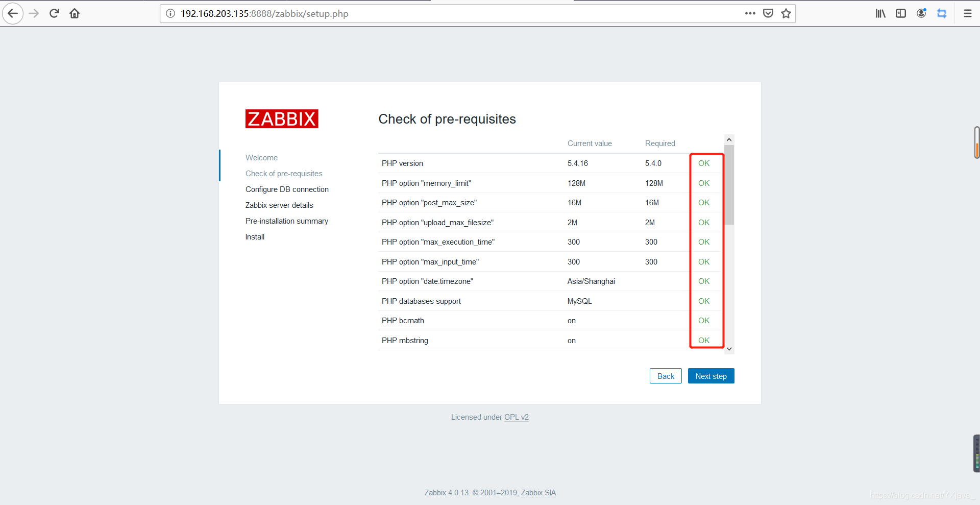Click the Next step button
The image size is (980, 505).
711,376
